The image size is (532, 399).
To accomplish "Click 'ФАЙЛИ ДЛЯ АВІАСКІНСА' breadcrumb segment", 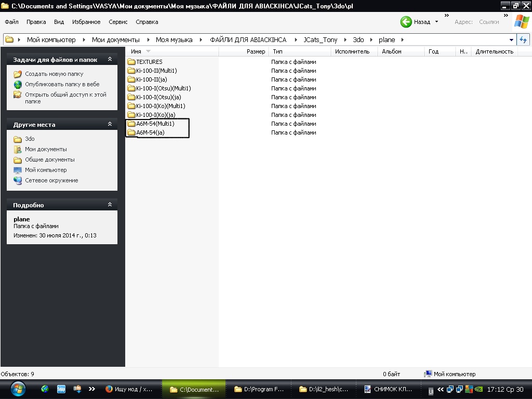I will pos(248,39).
